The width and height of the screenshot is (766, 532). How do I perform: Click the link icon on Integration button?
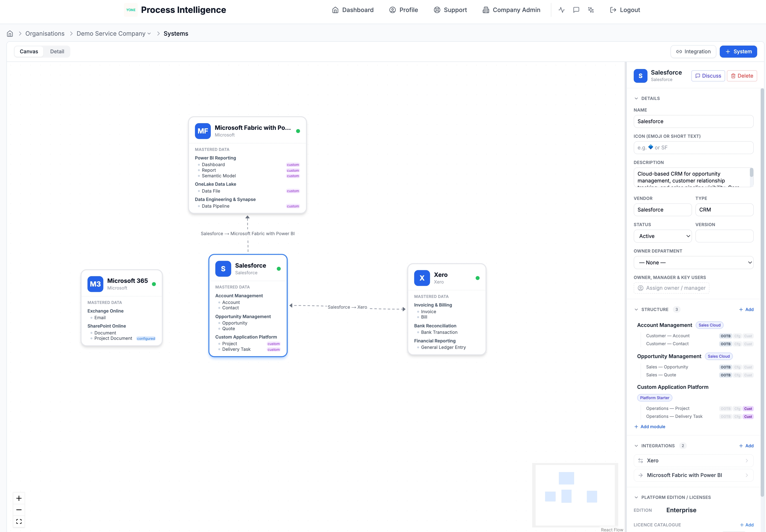(x=679, y=52)
